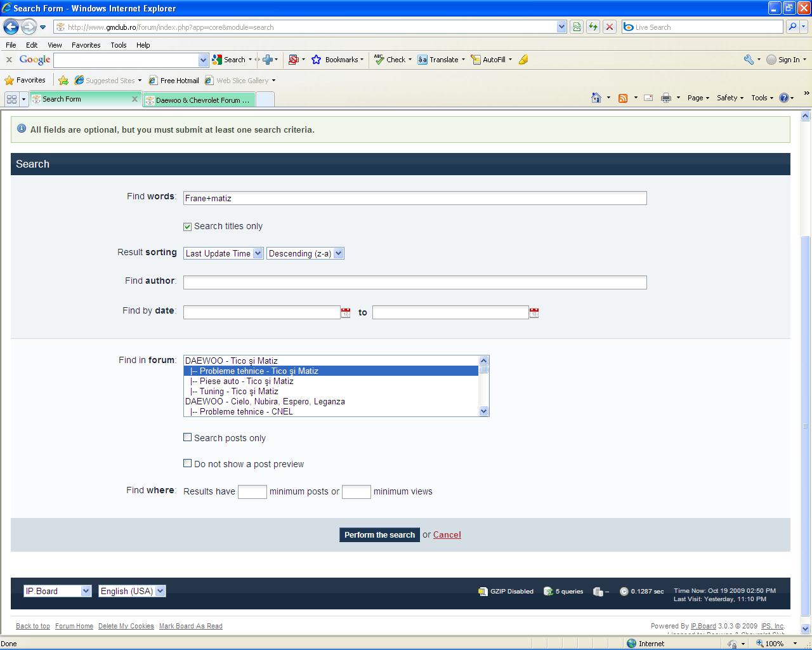Open the Home page icon
The height and width of the screenshot is (650, 812).
(x=596, y=98)
